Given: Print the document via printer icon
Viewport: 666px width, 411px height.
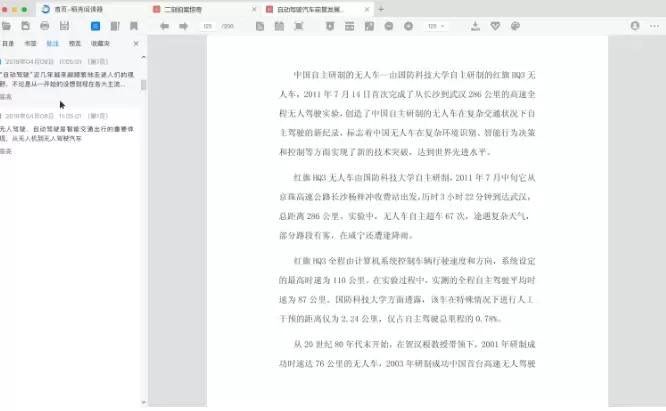Looking at the screenshot, I should click(x=45, y=26).
